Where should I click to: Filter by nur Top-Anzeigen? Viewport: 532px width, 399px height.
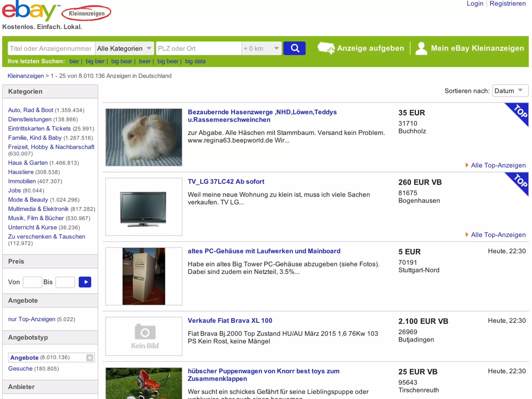32,319
